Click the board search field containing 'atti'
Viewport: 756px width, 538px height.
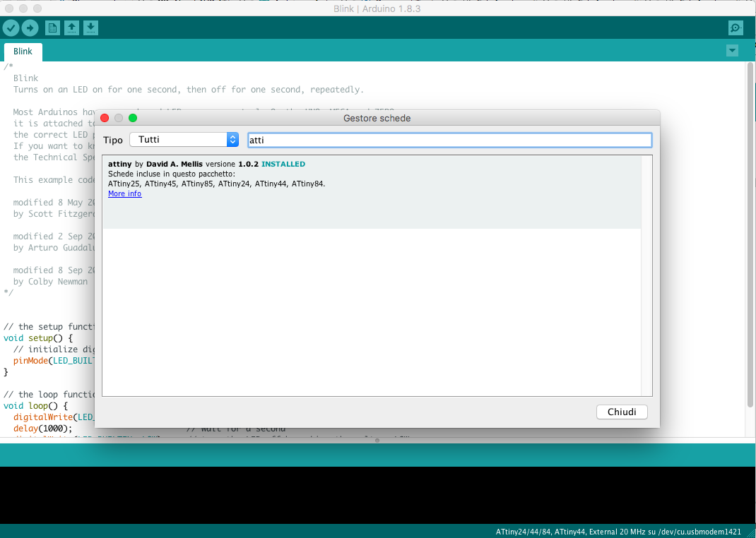tap(449, 141)
